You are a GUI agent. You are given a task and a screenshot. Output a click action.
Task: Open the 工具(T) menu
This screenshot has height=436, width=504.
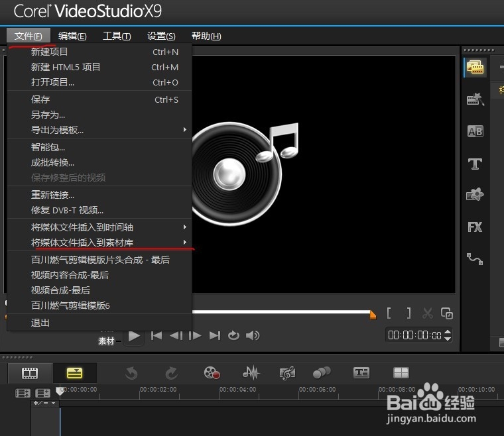pyautogui.click(x=117, y=36)
